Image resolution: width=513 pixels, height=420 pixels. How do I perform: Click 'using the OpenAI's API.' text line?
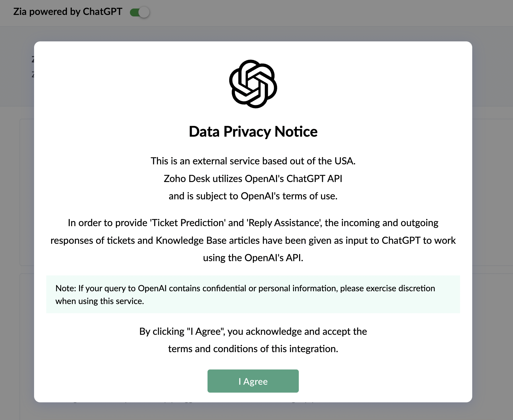click(253, 258)
